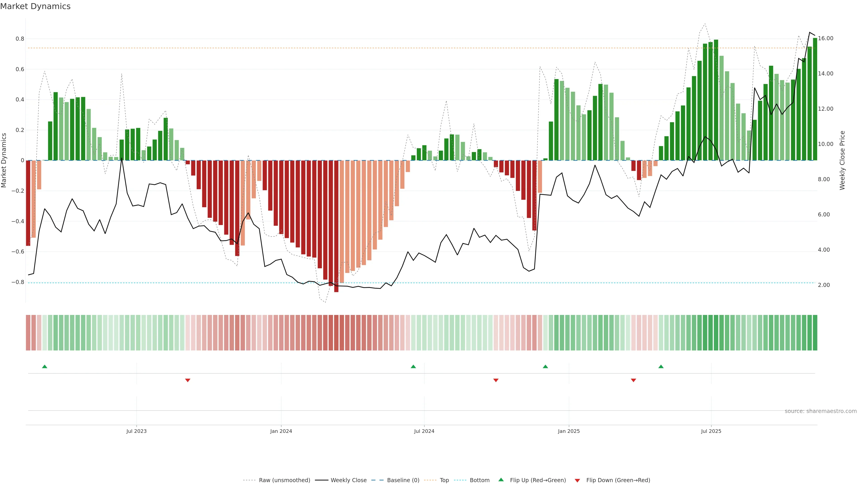Image resolution: width=868 pixels, height=488 pixels.
Task: Click the rightmost dark green heatmap cell
Action: 815,333
